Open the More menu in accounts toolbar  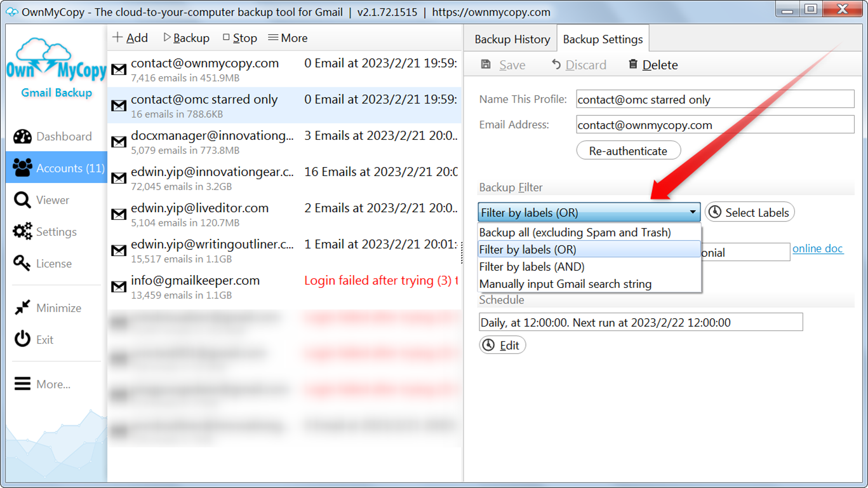pyautogui.click(x=288, y=38)
